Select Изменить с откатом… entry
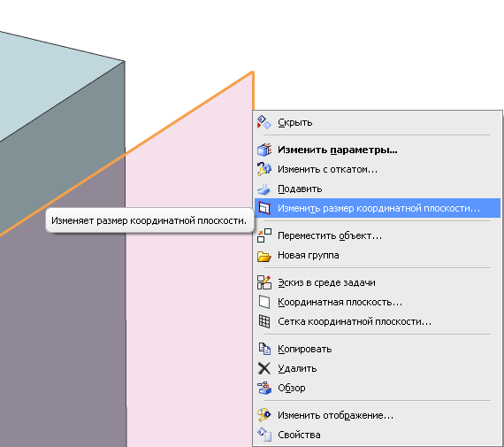This screenshot has height=447, width=504. (x=378, y=169)
